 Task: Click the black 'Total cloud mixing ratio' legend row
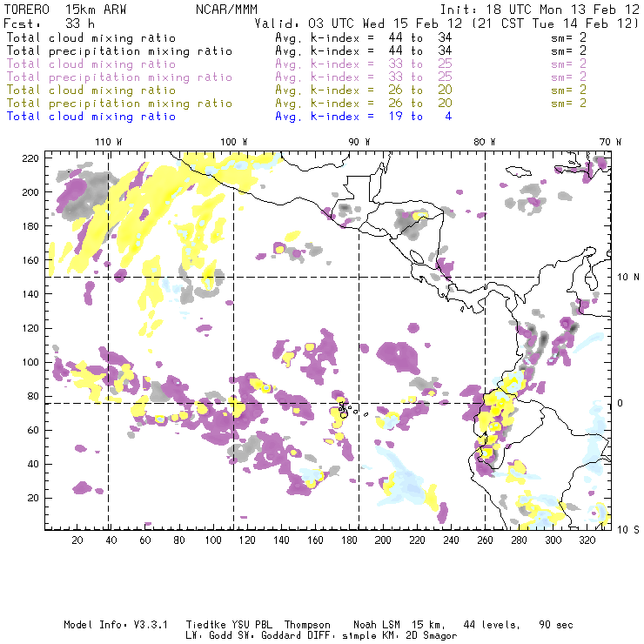point(91,38)
